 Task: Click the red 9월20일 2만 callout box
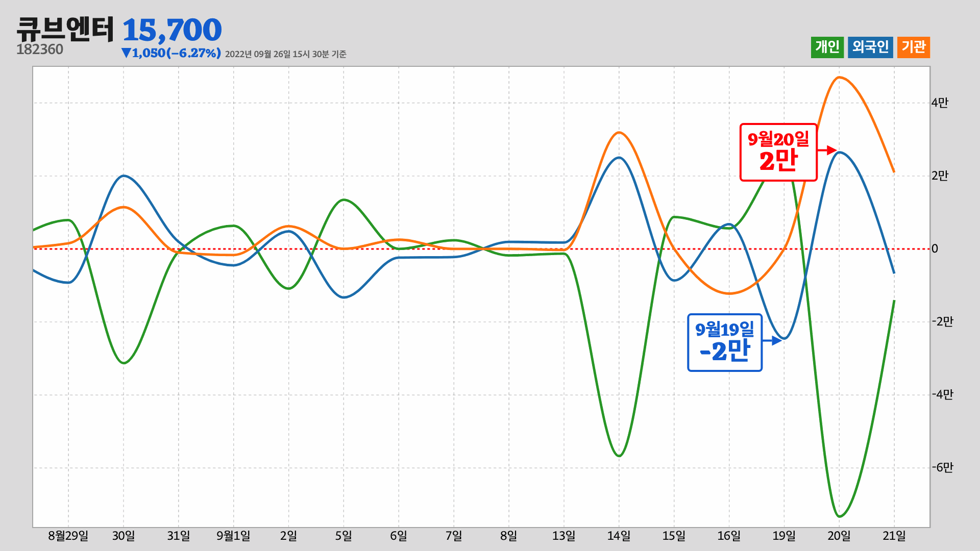point(778,152)
